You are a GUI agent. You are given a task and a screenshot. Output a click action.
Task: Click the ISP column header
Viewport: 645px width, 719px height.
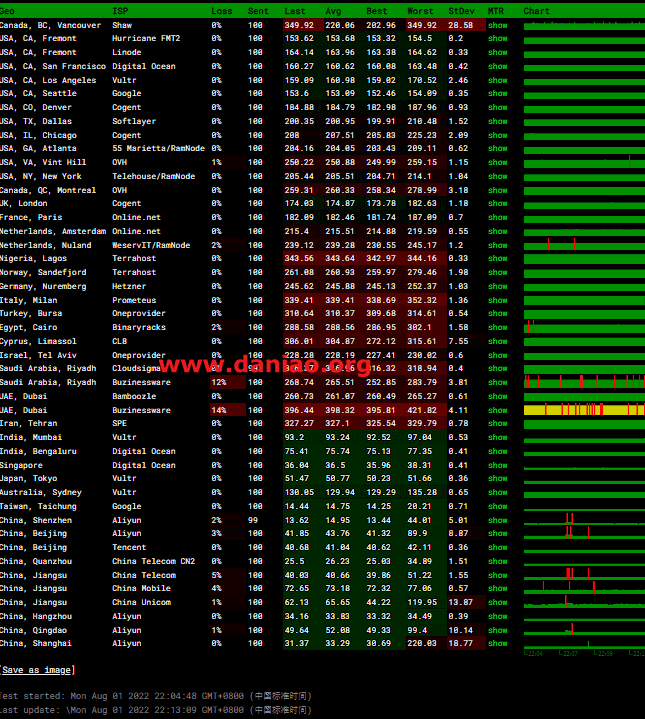(x=120, y=11)
